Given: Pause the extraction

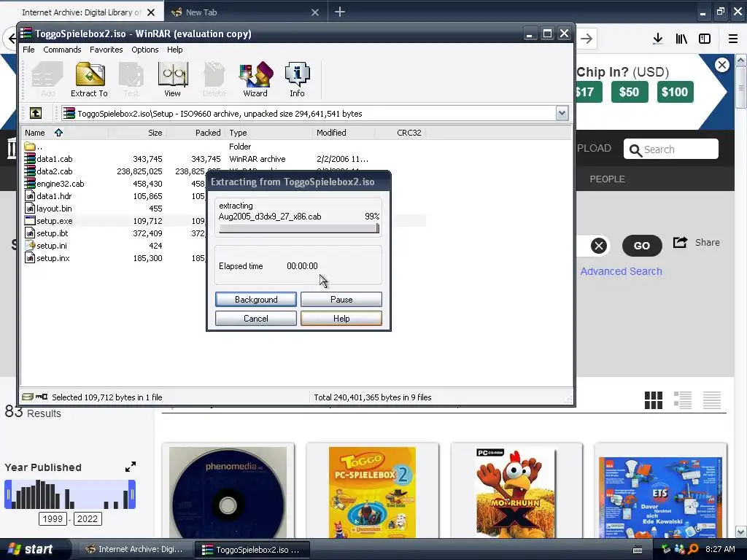Looking at the screenshot, I should click(x=341, y=300).
